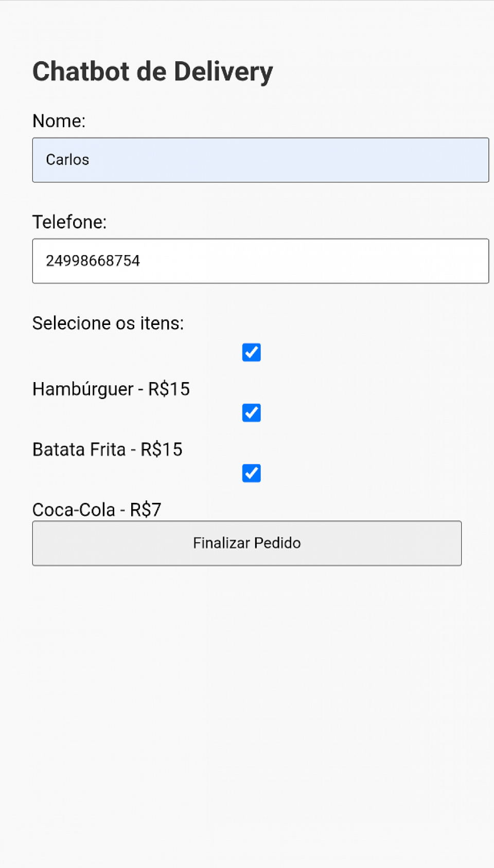This screenshot has height=868, width=494.
Task: Click the "Nome:" field label
Action: (x=59, y=121)
